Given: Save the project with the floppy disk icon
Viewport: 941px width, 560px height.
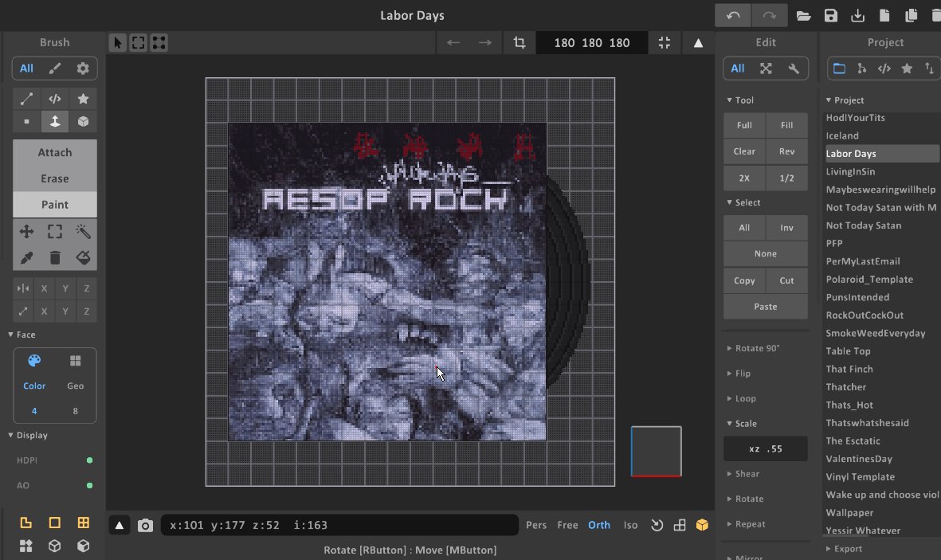Looking at the screenshot, I should point(830,16).
